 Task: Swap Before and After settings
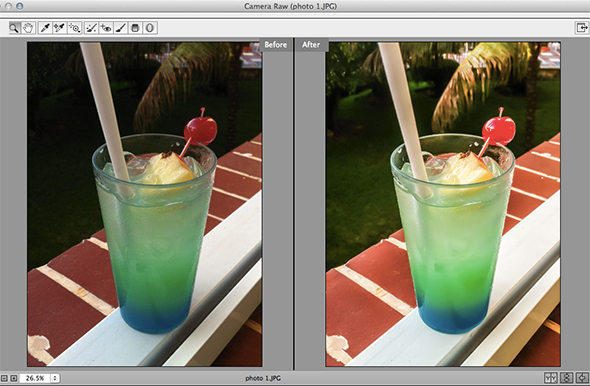[566, 378]
